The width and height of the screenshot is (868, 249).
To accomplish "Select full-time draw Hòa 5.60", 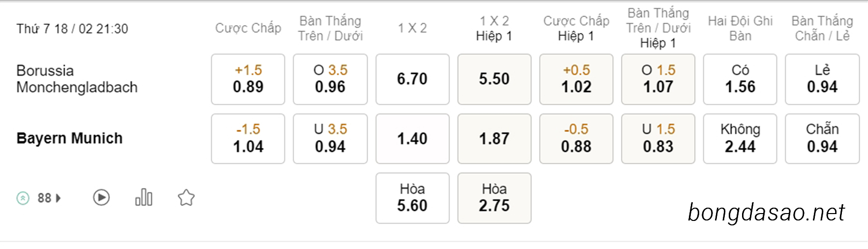I will click(412, 198).
